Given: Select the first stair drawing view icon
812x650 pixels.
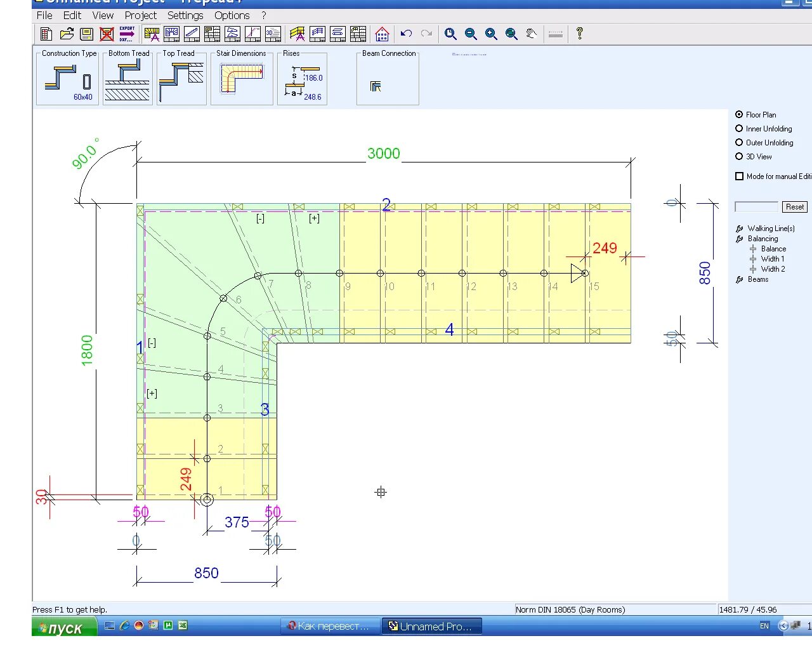Looking at the screenshot, I should pos(152,34).
